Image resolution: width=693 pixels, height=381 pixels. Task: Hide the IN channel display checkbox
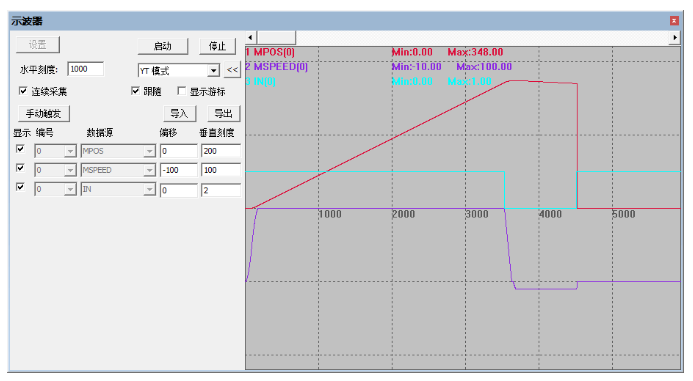[20, 187]
